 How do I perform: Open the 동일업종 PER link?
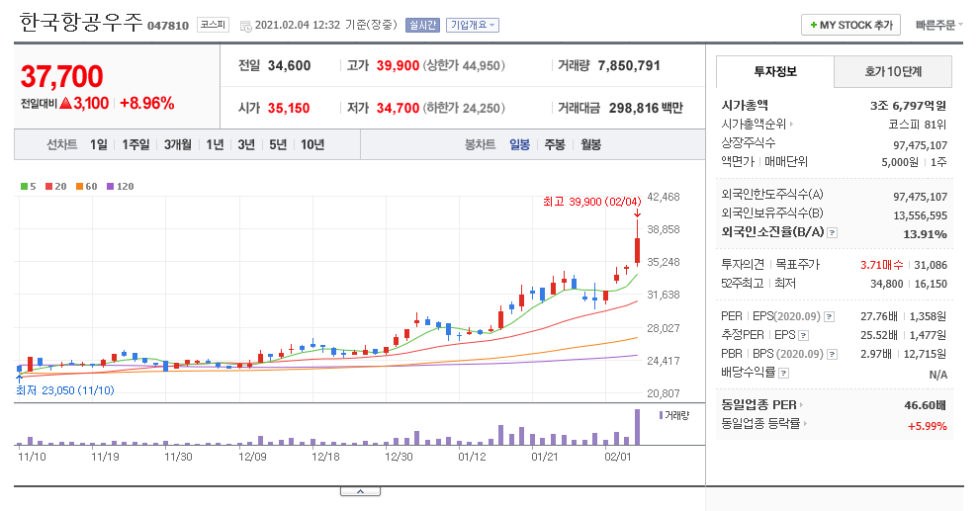pos(761,405)
